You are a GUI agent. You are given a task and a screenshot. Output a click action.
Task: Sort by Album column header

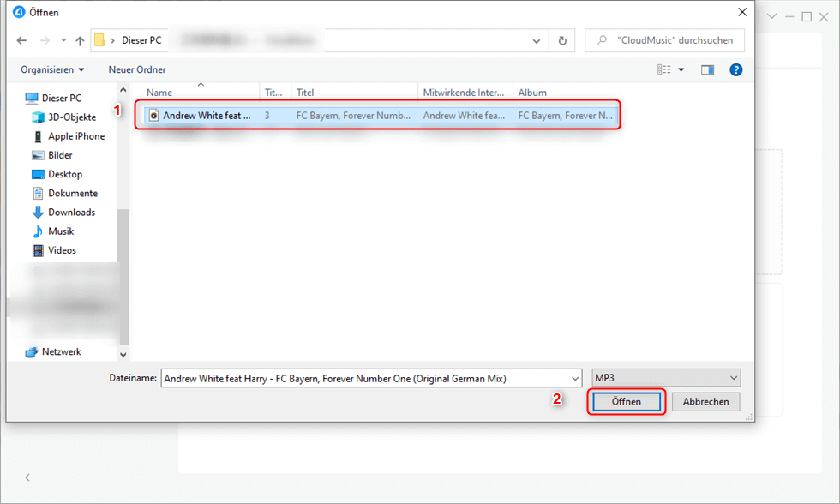532,93
